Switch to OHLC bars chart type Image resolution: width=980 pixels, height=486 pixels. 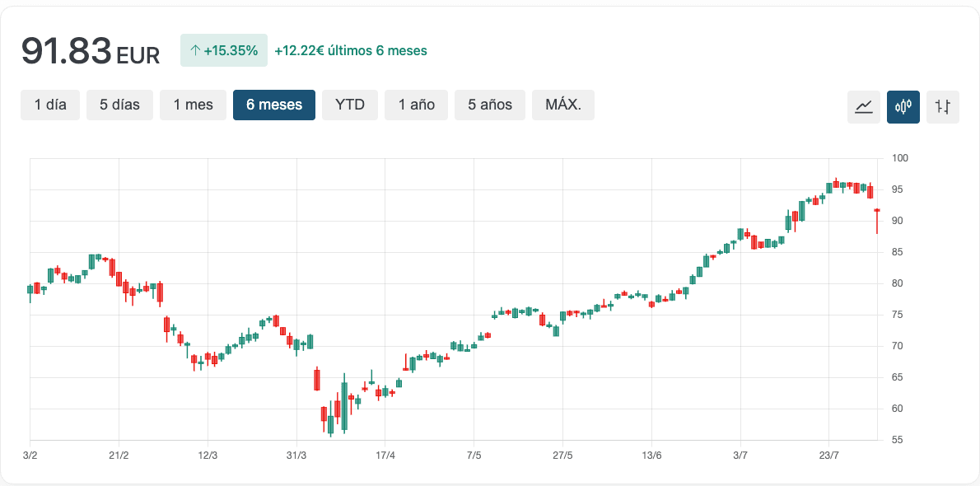943,106
